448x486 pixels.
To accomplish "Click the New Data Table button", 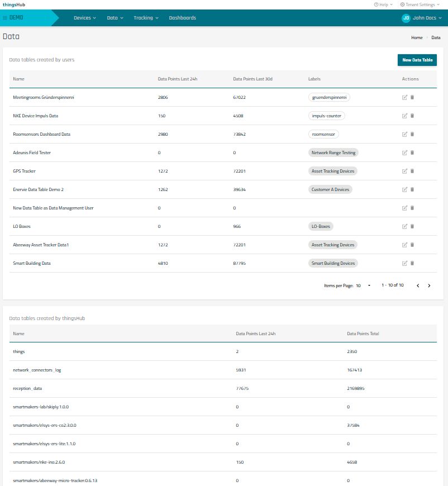I will 417,60.
